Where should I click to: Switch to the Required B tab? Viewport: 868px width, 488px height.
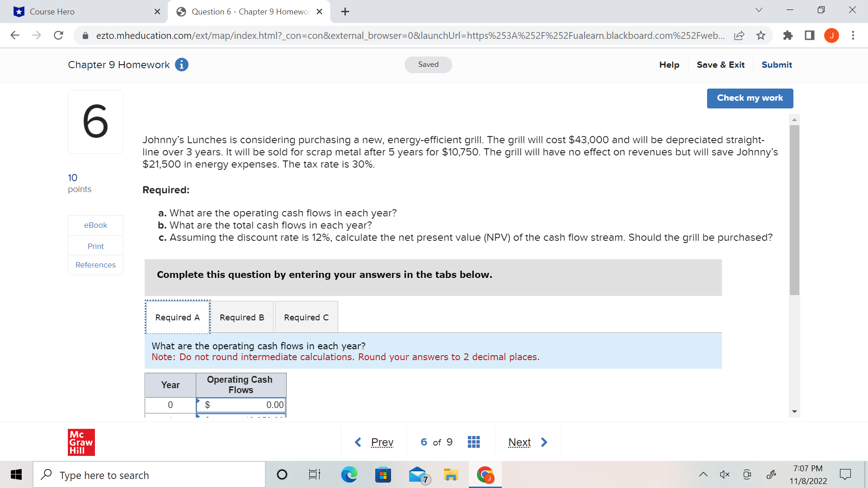coord(242,317)
